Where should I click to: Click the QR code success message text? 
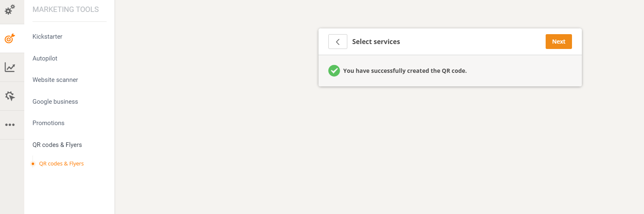405,71
